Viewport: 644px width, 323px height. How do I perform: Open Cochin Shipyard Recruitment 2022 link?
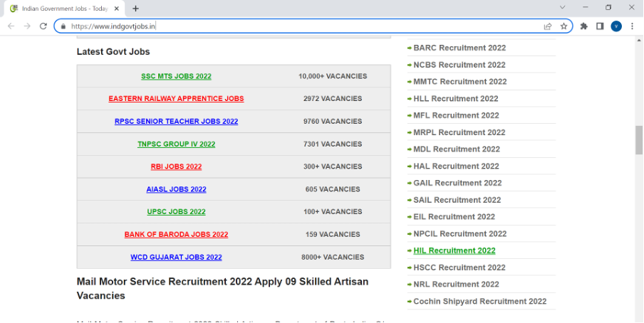(479, 302)
